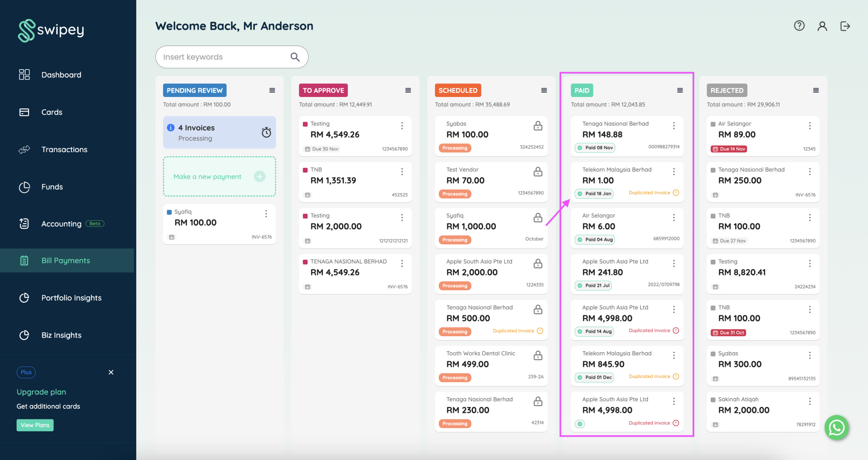868x460 pixels.
Task: Open Scheduled column menu
Action: click(x=544, y=90)
